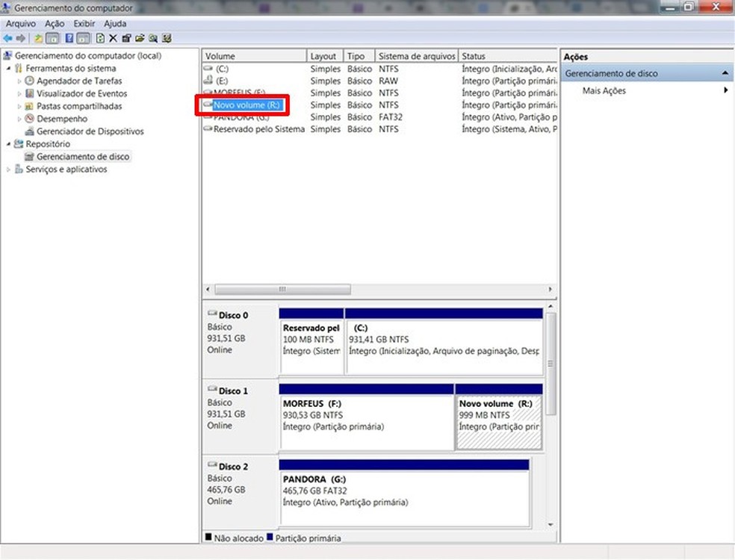Screen dimensions: 735x560
Task: Select Gerenciador de Dispositivos in tree
Action: point(90,131)
